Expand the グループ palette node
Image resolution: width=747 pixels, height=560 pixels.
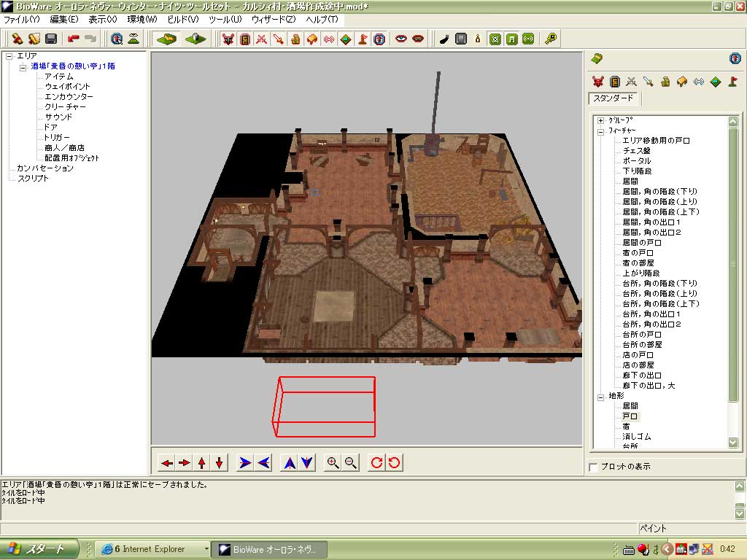[601, 120]
